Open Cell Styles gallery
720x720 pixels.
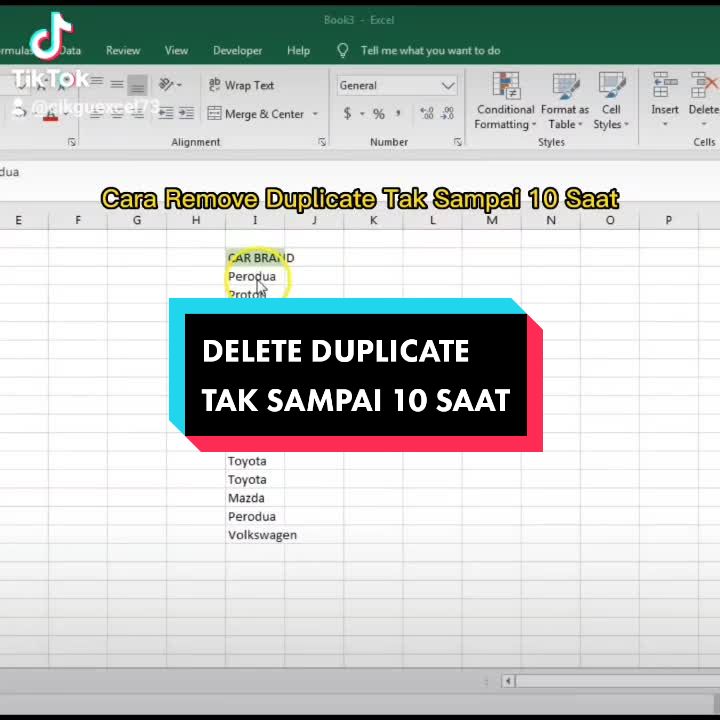tap(611, 101)
